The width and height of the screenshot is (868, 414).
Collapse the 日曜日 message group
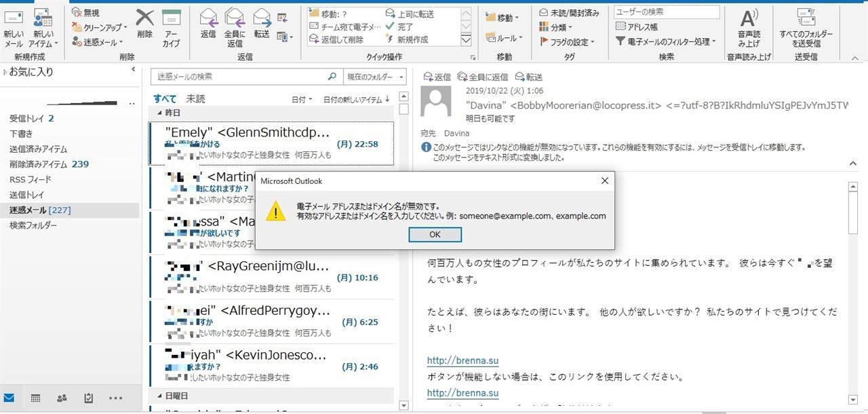[159, 396]
